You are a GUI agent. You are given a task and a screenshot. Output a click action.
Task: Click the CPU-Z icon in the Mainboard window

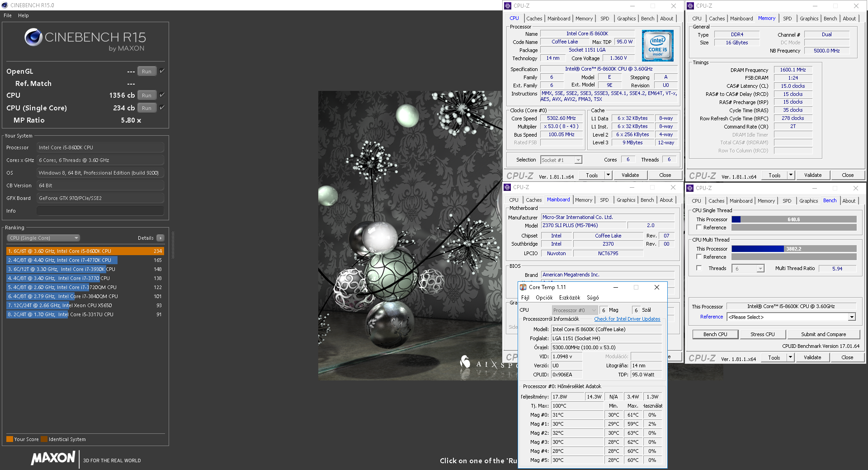coord(507,187)
